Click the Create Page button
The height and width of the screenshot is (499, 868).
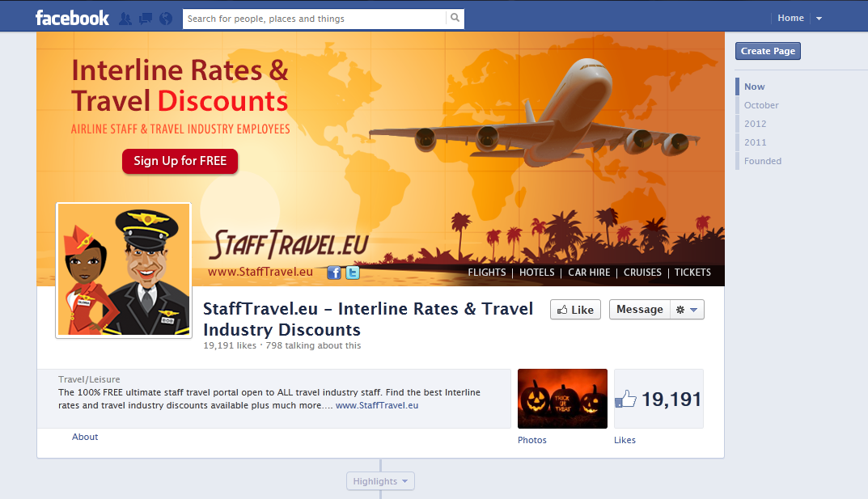coord(768,51)
